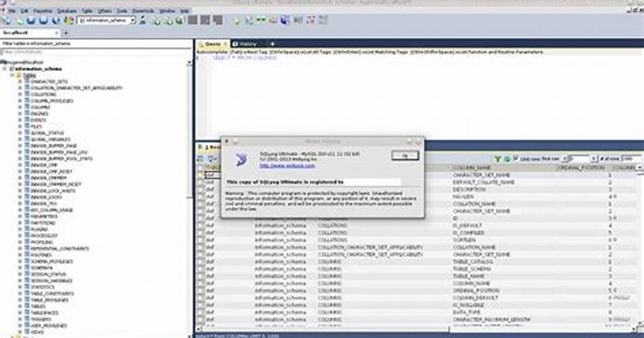Viewport: 644px width, 338px height.
Task: Tick the checkbox for the DESCRIPTION row
Action: 201,189
